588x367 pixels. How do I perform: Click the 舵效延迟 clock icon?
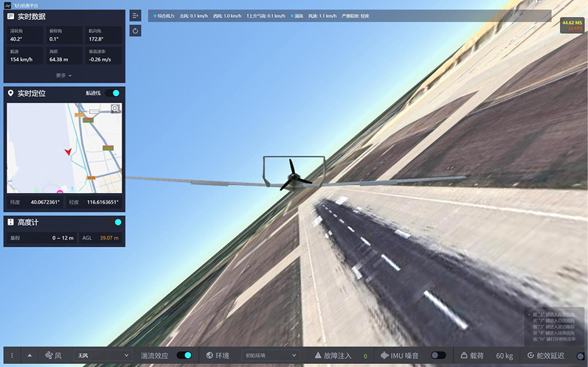point(530,355)
